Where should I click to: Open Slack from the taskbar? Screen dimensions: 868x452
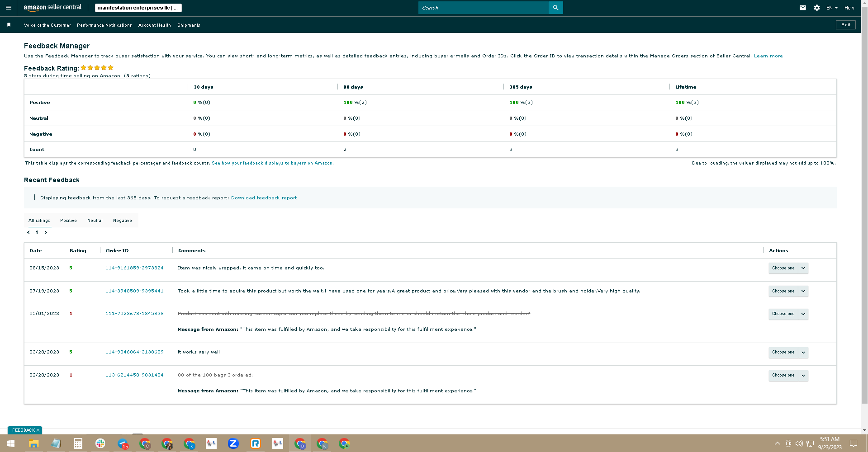click(x=100, y=443)
